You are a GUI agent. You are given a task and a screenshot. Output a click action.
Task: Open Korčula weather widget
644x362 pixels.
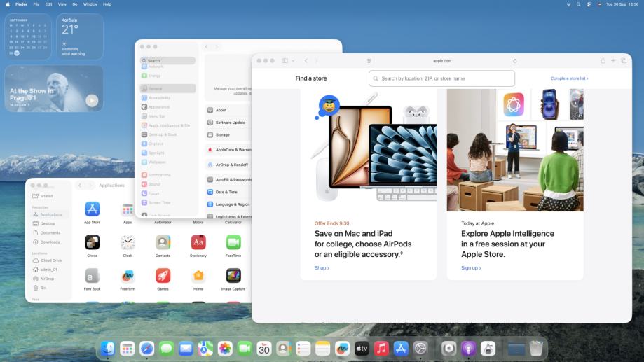(x=80, y=36)
